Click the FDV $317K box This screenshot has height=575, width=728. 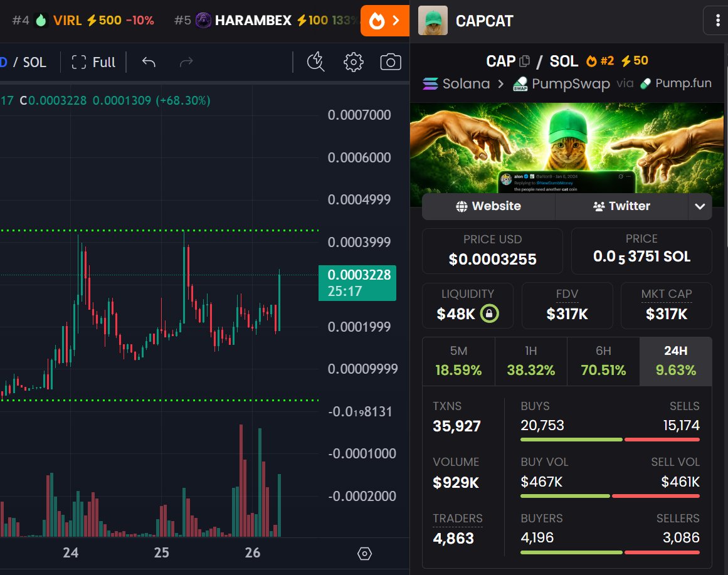tap(567, 305)
